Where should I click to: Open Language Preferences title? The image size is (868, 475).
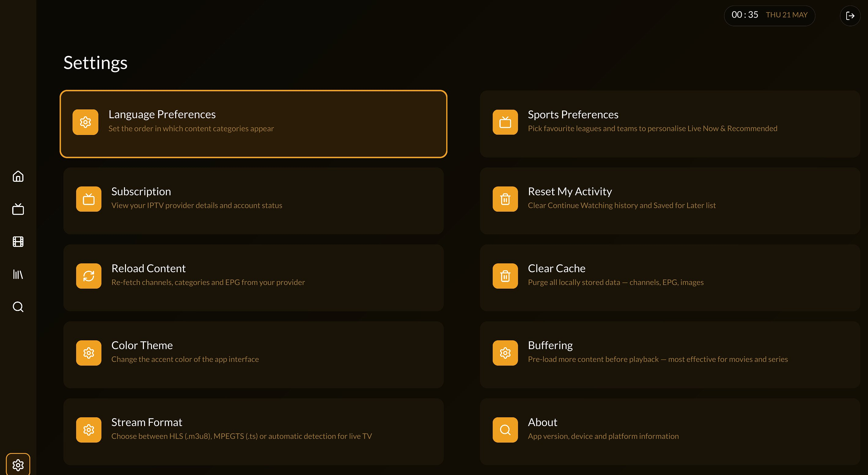(162, 115)
